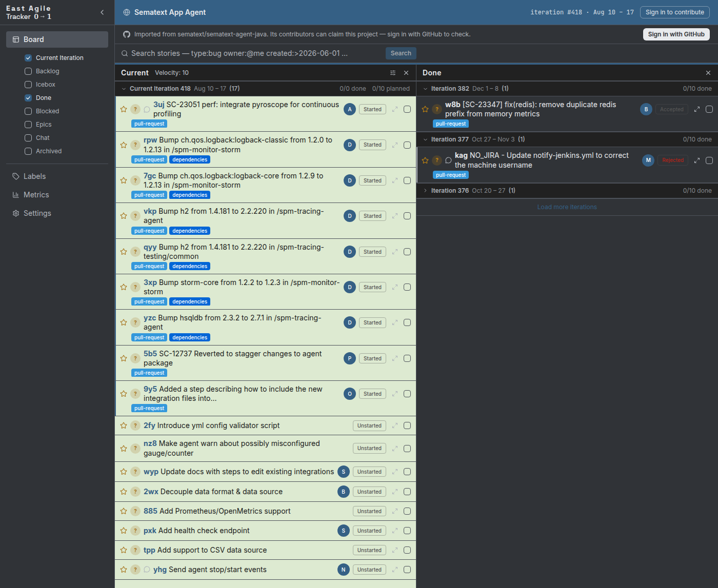Click owner avatar B on w8b story
The width and height of the screenshot is (718, 588).
(x=646, y=109)
